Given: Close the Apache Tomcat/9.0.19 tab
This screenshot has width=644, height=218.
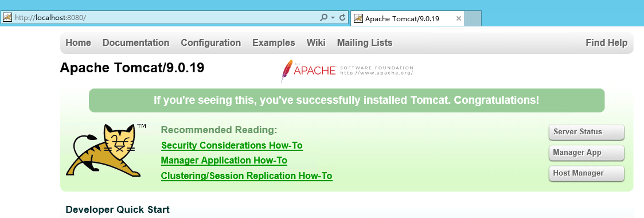Looking at the screenshot, I should click(459, 18).
